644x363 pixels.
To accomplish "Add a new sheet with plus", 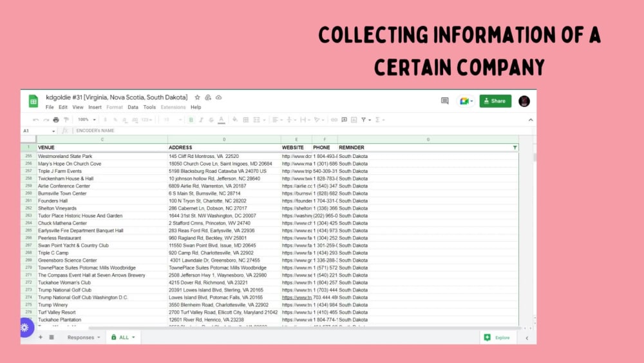I will pos(40,337).
